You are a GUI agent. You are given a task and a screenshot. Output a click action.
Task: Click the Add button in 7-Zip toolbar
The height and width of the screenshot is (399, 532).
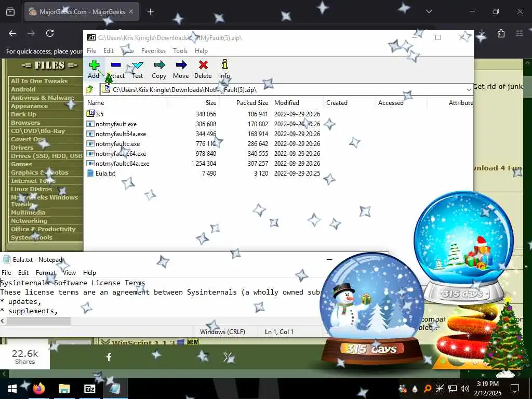pyautogui.click(x=94, y=69)
